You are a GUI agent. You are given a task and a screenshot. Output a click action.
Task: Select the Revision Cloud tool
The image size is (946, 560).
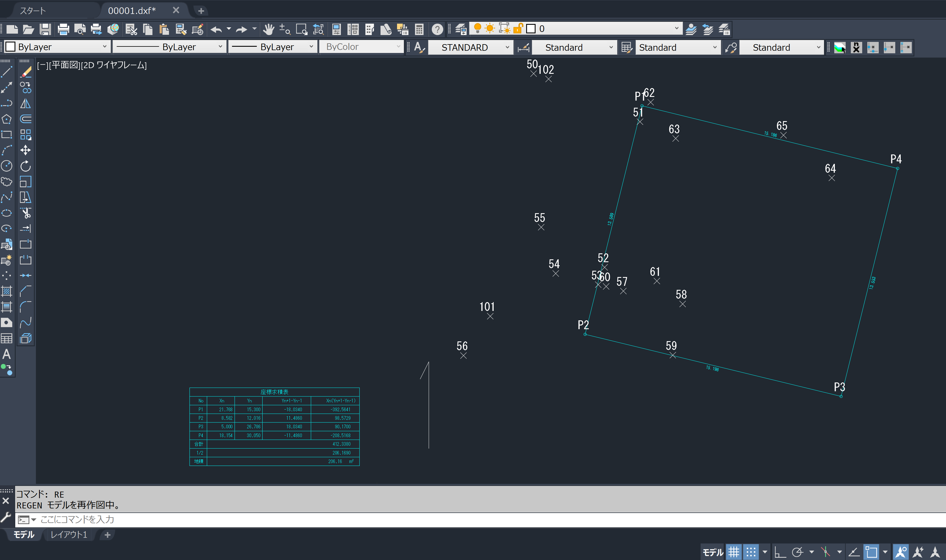(7, 182)
